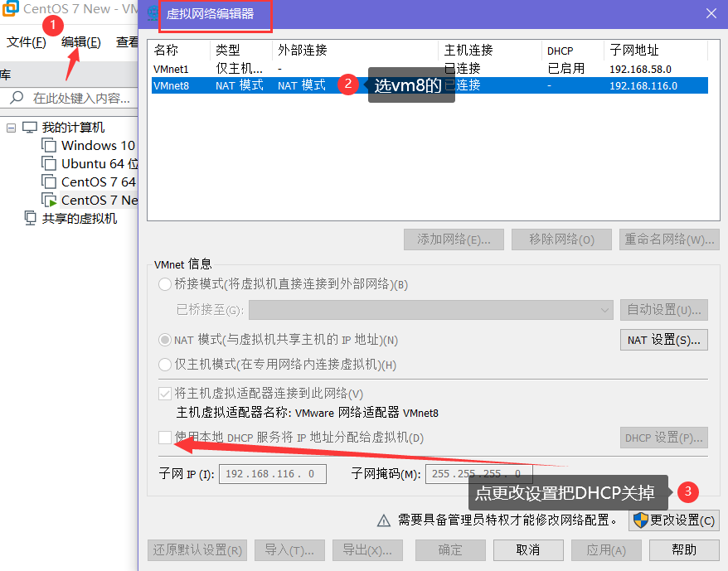Click the DHCP column header

[572, 50]
